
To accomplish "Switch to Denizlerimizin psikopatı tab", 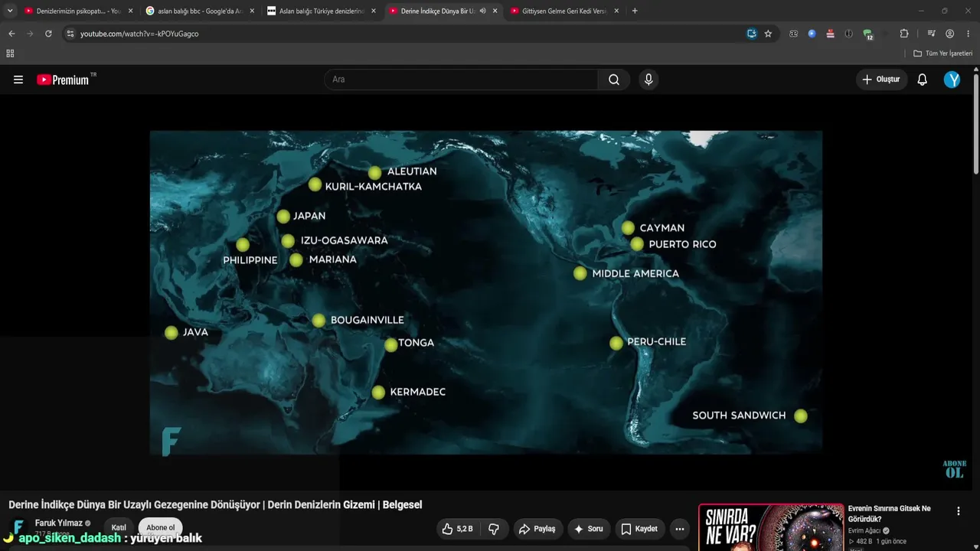I will pyautogui.click(x=77, y=11).
